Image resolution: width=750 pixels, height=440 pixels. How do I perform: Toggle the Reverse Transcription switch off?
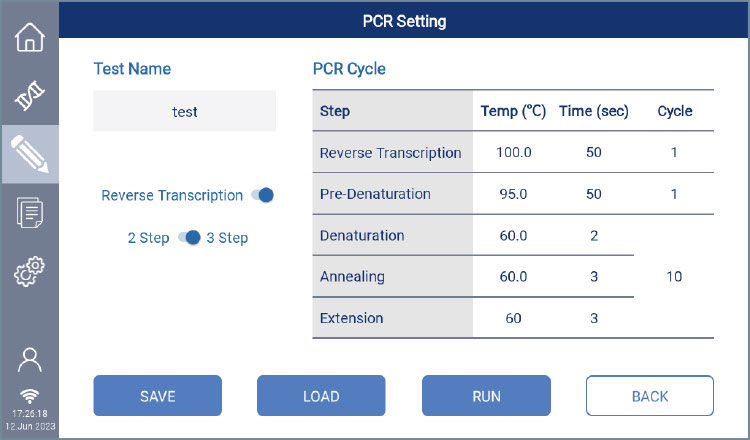(264, 195)
